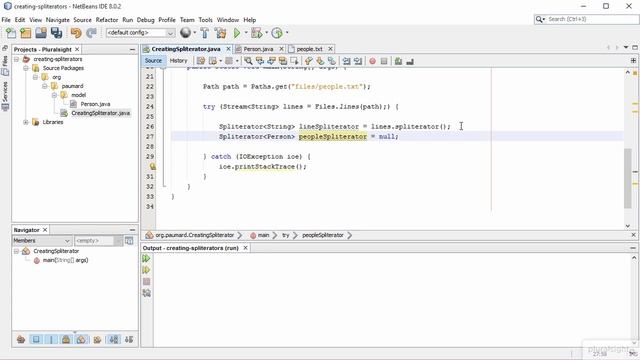Open the Navigate menu
Screen dimensions: 640x360
58,20
